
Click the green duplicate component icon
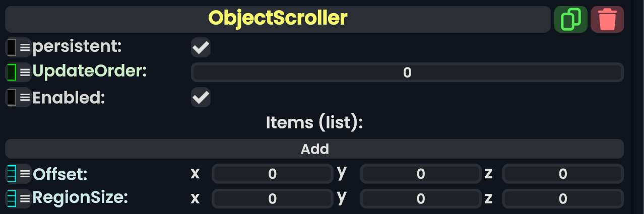coord(570,20)
